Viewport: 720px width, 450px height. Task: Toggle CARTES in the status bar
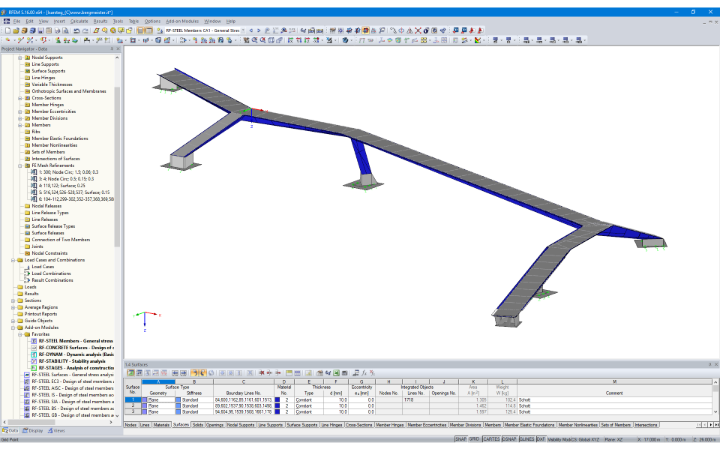[491, 439]
